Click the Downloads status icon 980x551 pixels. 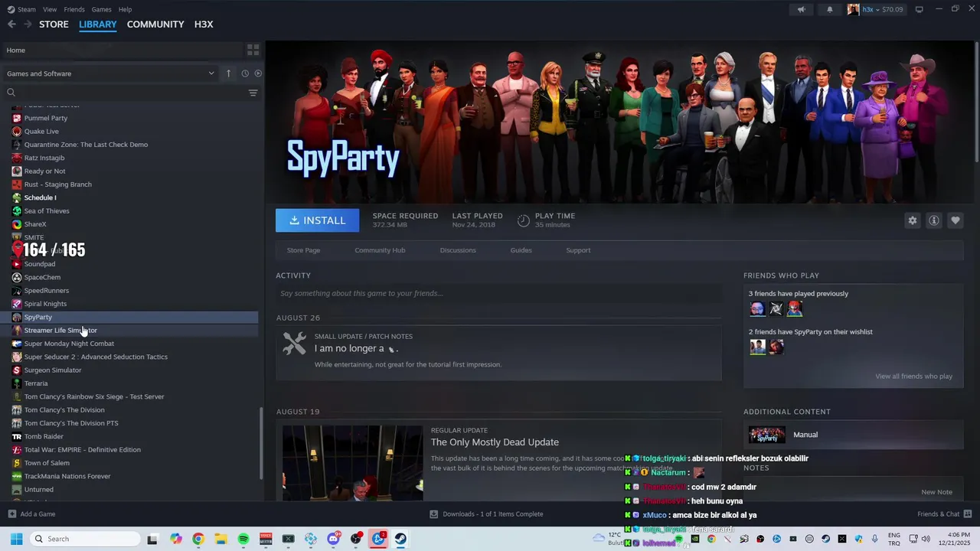[x=433, y=514]
